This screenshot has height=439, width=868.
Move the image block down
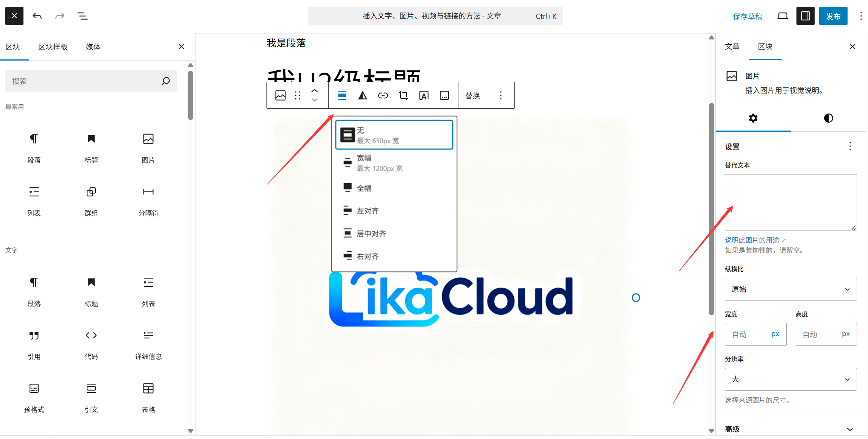tap(314, 100)
